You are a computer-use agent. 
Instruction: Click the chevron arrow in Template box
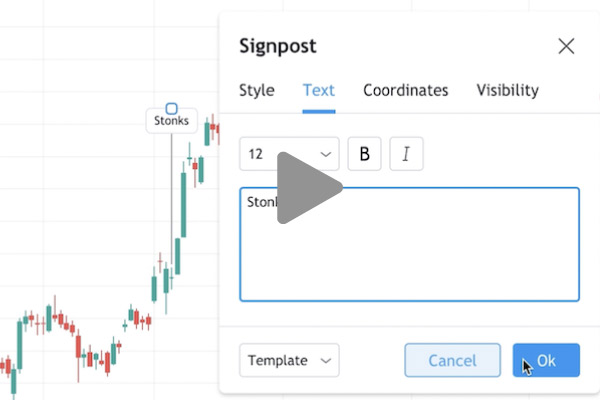(326, 361)
